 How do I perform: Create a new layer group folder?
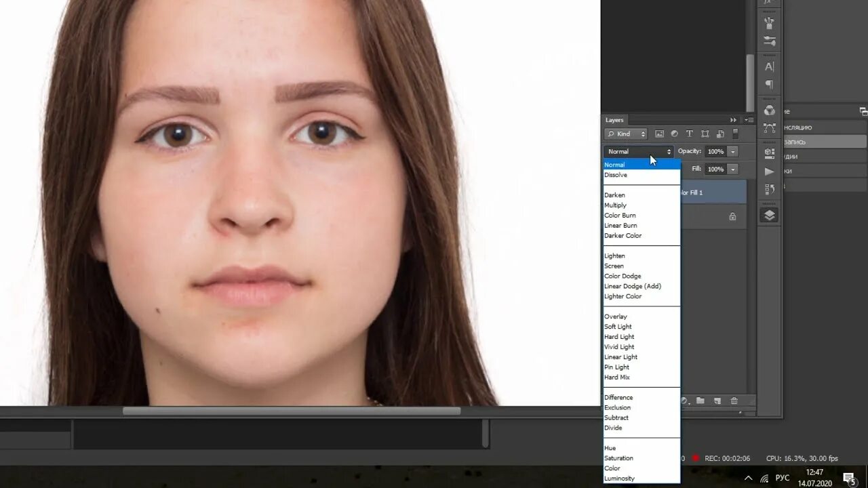click(x=701, y=401)
